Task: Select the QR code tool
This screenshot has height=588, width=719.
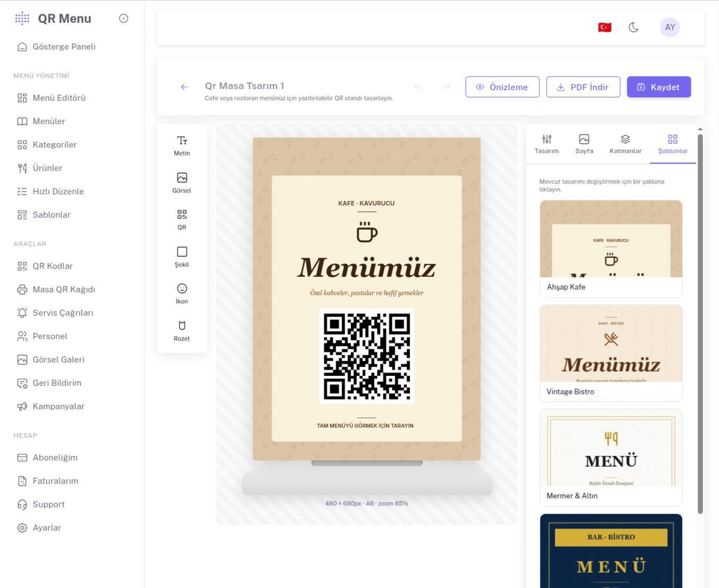Action: point(182,220)
